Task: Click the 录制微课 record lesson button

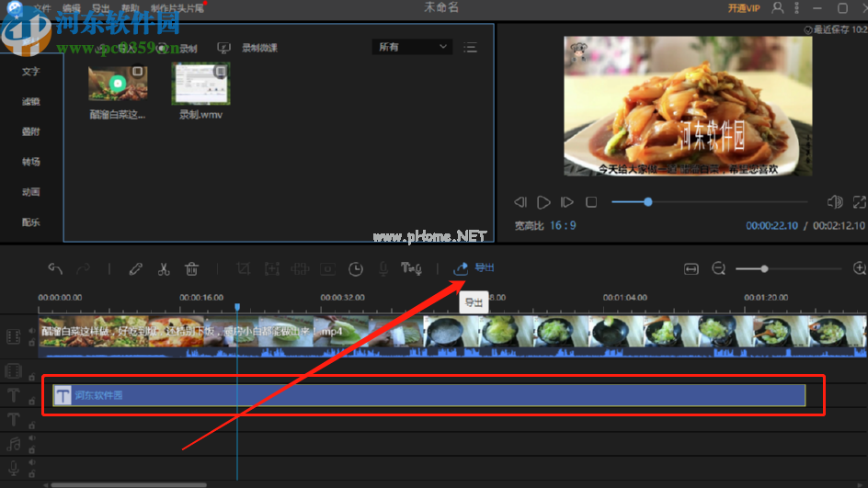Action: coord(247,48)
